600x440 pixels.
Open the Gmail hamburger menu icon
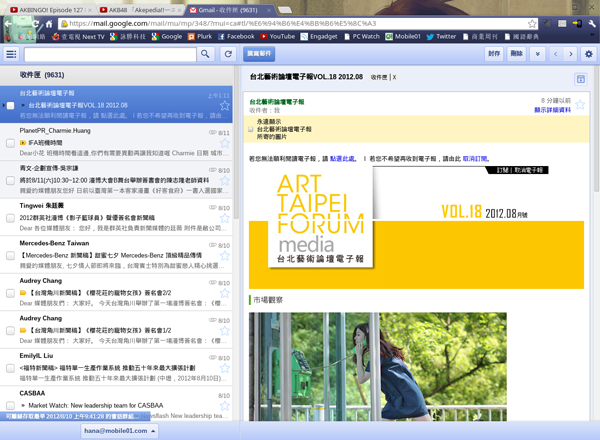pyautogui.click(x=11, y=54)
